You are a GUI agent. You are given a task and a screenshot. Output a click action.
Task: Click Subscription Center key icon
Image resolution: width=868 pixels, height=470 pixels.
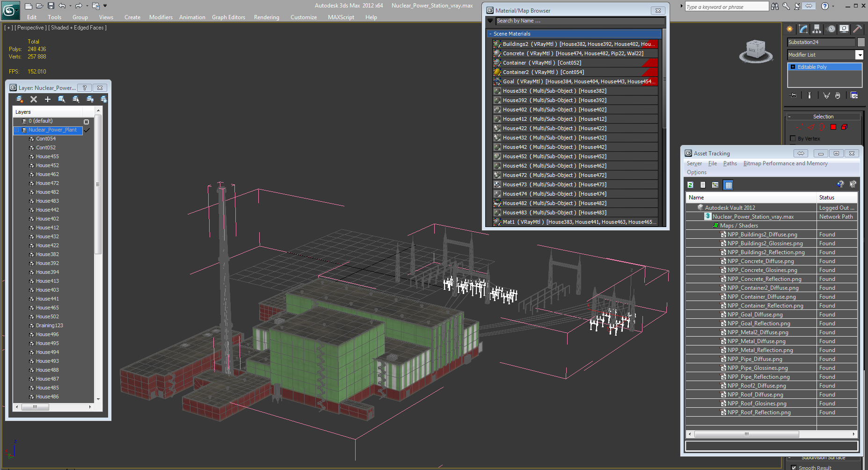pos(786,6)
